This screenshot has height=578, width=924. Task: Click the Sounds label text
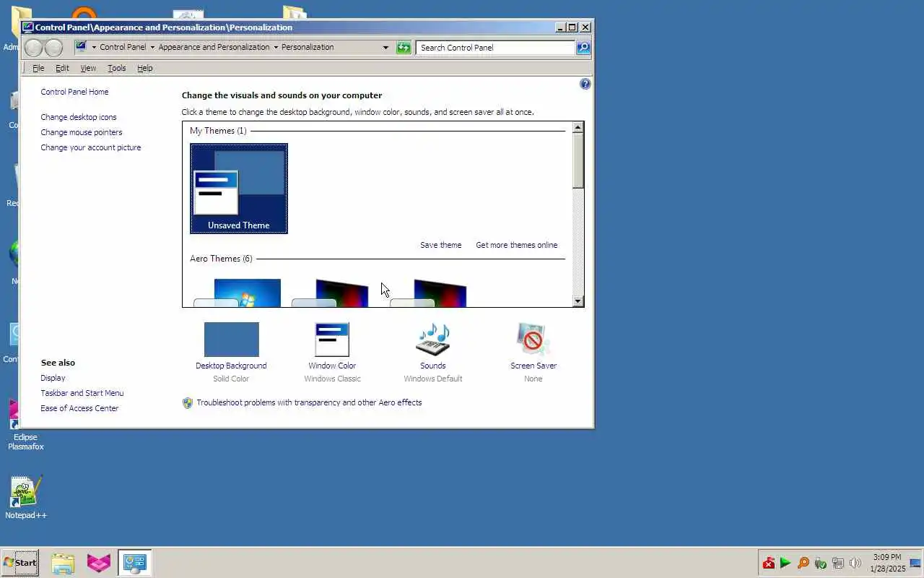pyautogui.click(x=433, y=366)
